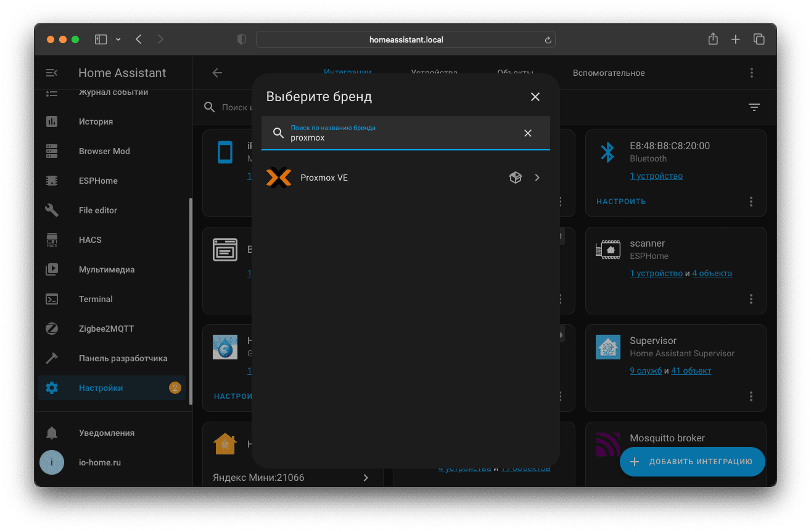The height and width of the screenshot is (532, 811).
Task: Open the integrations filter icon
Action: pos(754,107)
